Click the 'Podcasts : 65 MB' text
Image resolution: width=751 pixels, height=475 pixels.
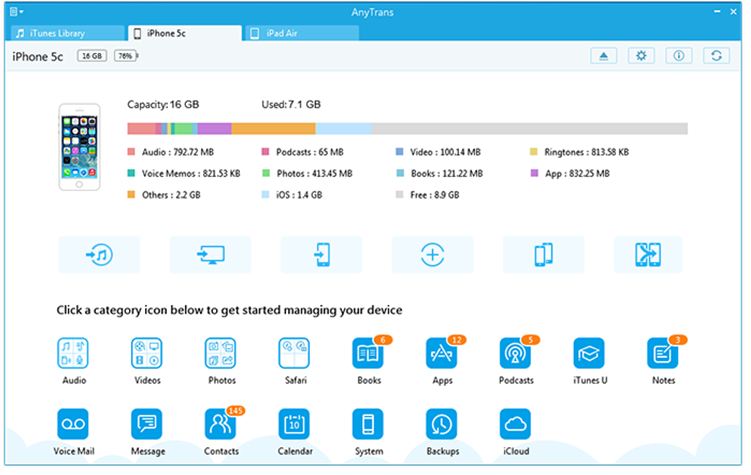pyautogui.click(x=309, y=152)
